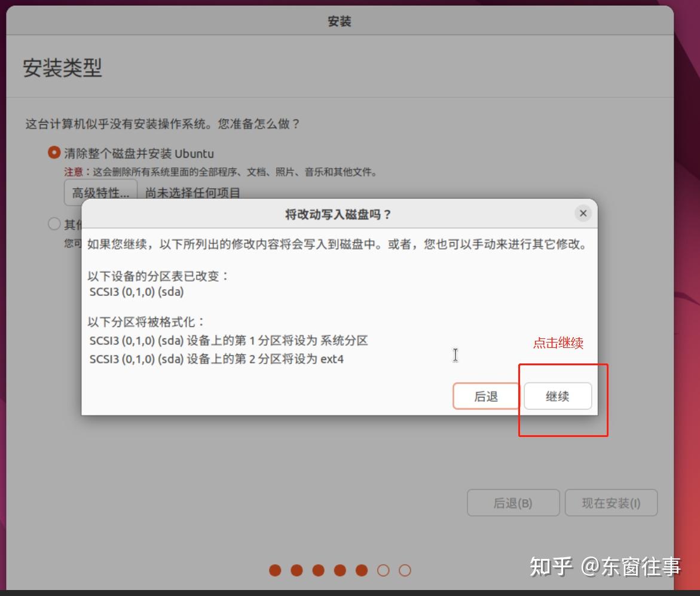Click the first filled progress dot
The height and width of the screenshot is (596, 700).
click(275, 571)
